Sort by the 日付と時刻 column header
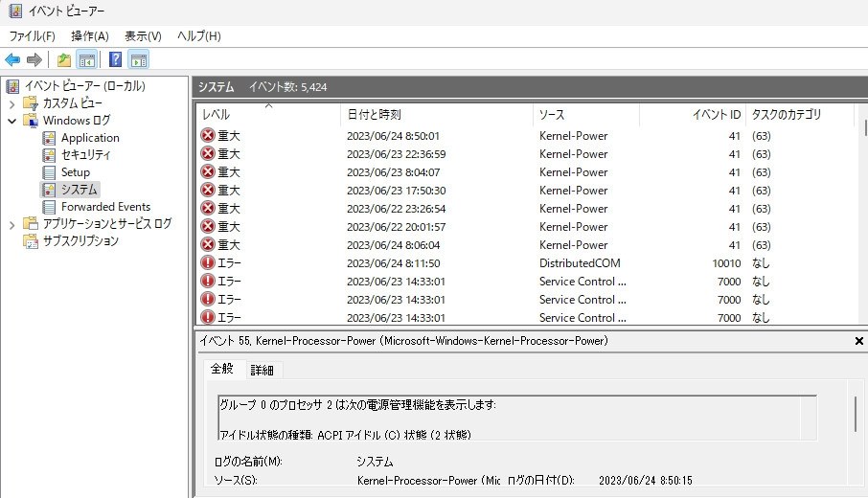868x498 pixels. (437, 115)
